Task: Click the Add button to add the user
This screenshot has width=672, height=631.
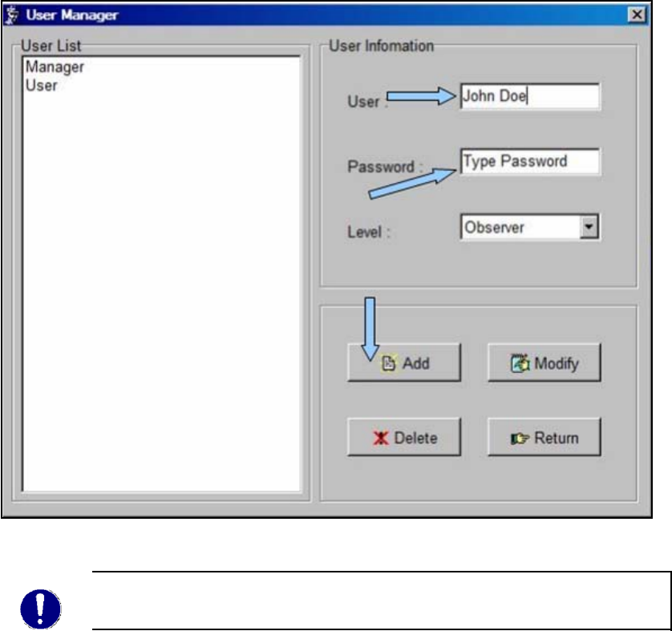Action: click(x=404, y=362)
